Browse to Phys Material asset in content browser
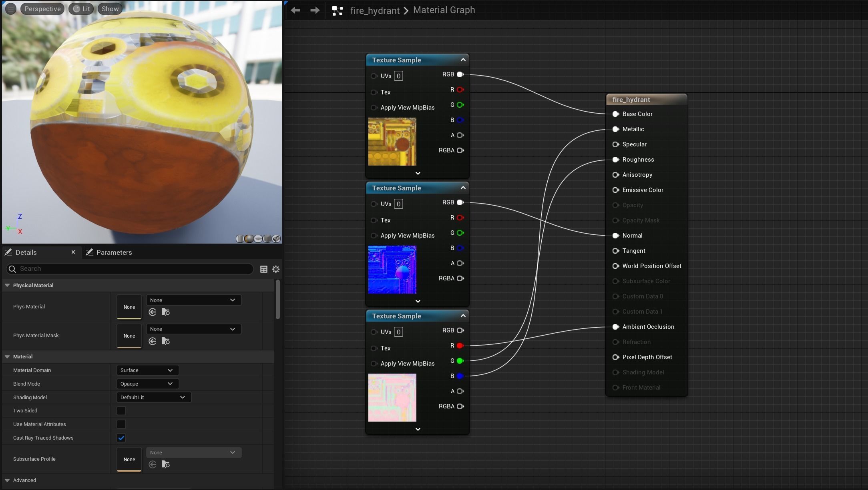This screenshot has height=490, width=868. 165,312
